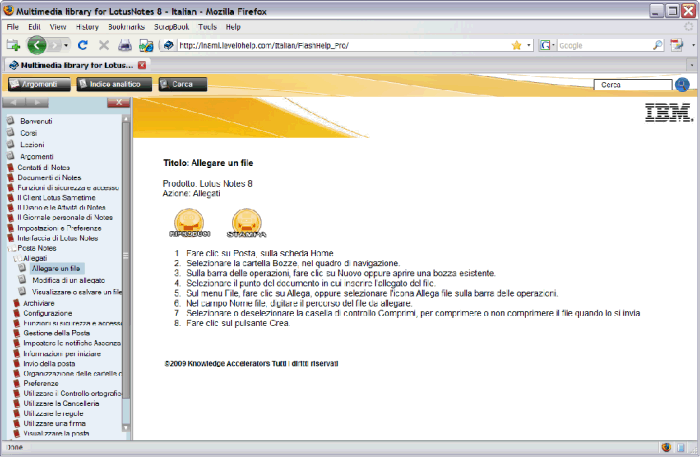
Task: Open the Preferenze book
Action: (x=41, y=383)
